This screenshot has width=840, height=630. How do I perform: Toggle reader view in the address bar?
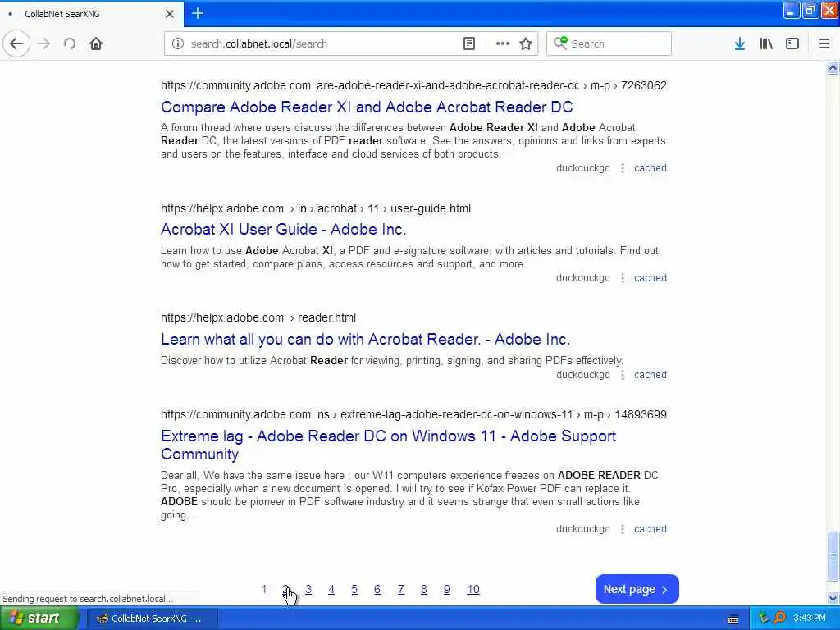click(468, 44)
